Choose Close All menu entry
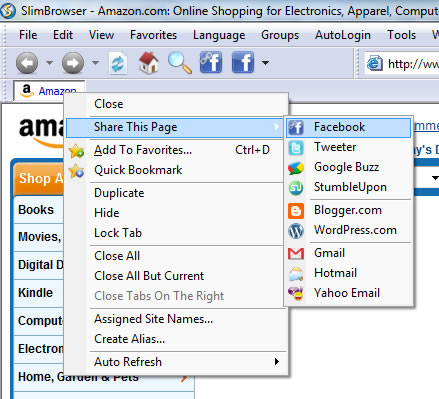This screenshot has width=439, height=399. pyautogui.click(x=176, y=256)
